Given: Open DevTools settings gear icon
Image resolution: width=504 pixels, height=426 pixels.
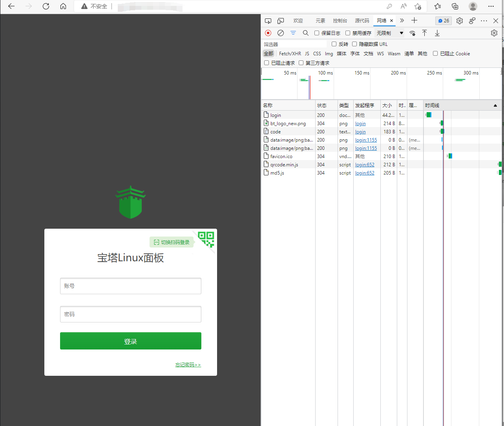Looking at the screenshot, I should pyautogui.click(x=460, y=21).
